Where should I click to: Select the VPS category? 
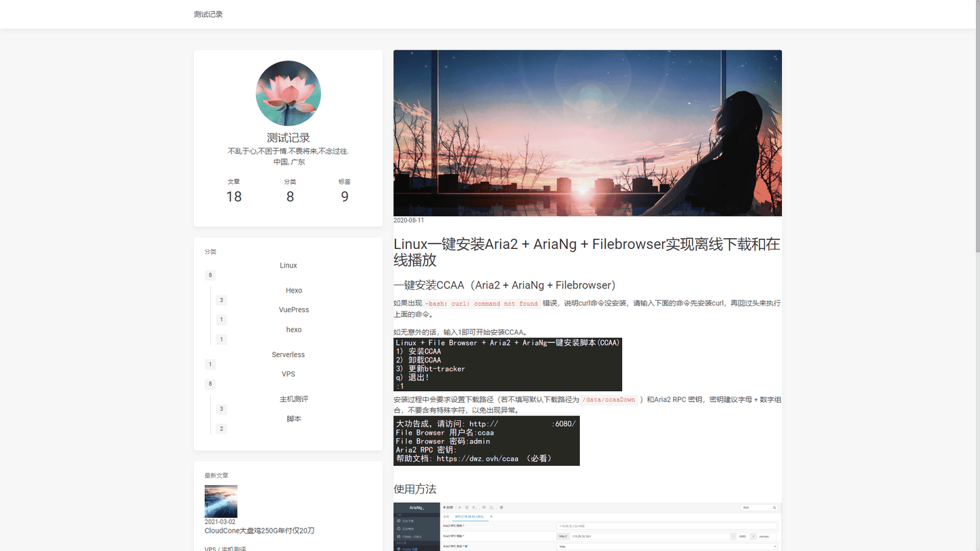[x=289, y=374]
